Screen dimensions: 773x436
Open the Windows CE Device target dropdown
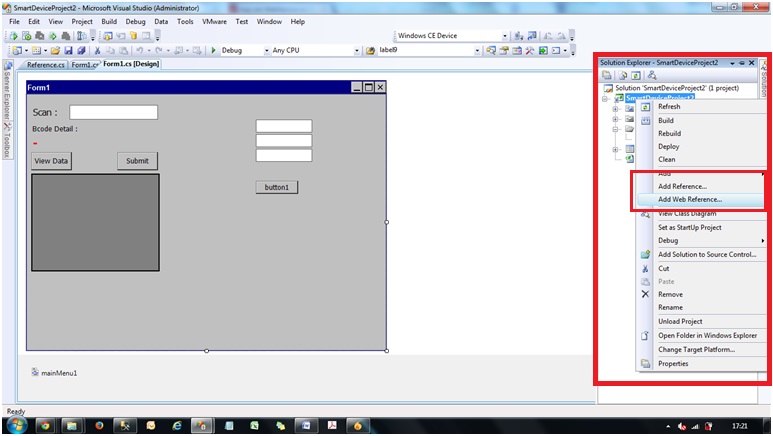pos(504,36)
